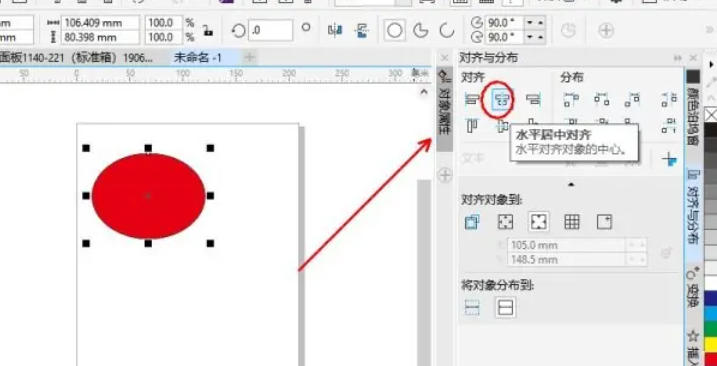The image size is (717, 366).
Task: Align objects to page edge option
Action: [505, 222]
